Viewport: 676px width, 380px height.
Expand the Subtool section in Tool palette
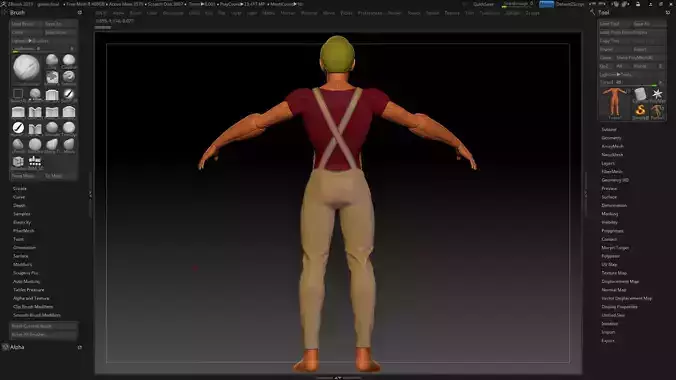609,130
